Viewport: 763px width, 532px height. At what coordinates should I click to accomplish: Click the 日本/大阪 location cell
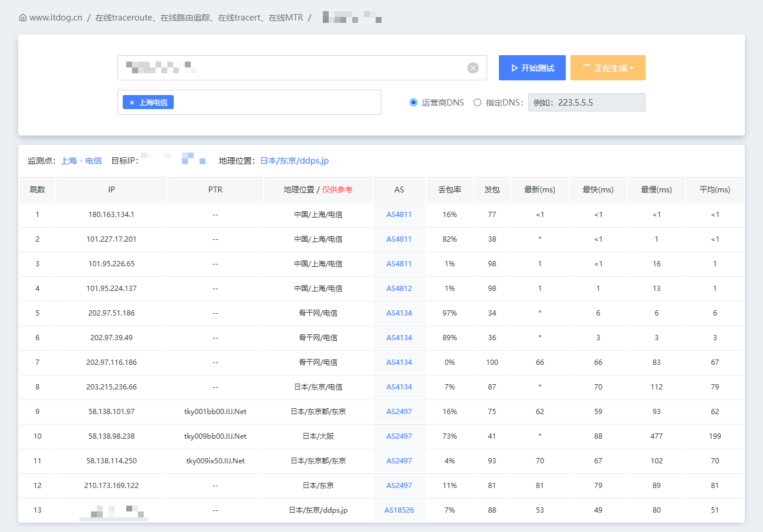(x=318, y=436)
